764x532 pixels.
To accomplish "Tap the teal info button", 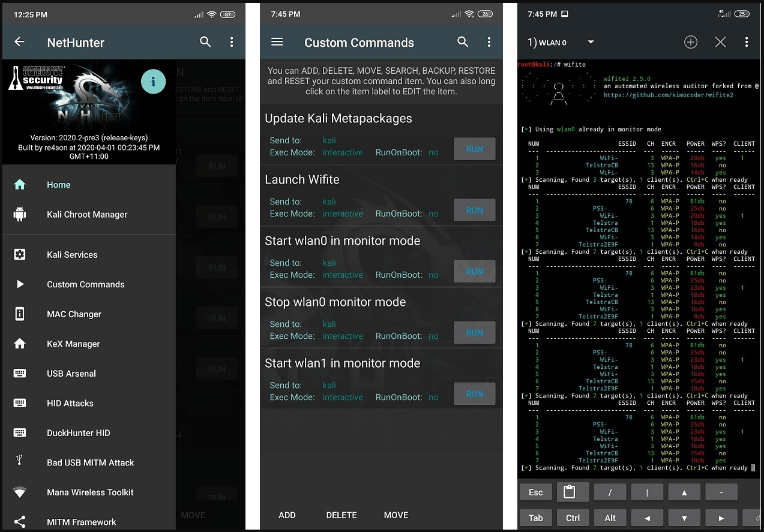I will click(153, 81).
